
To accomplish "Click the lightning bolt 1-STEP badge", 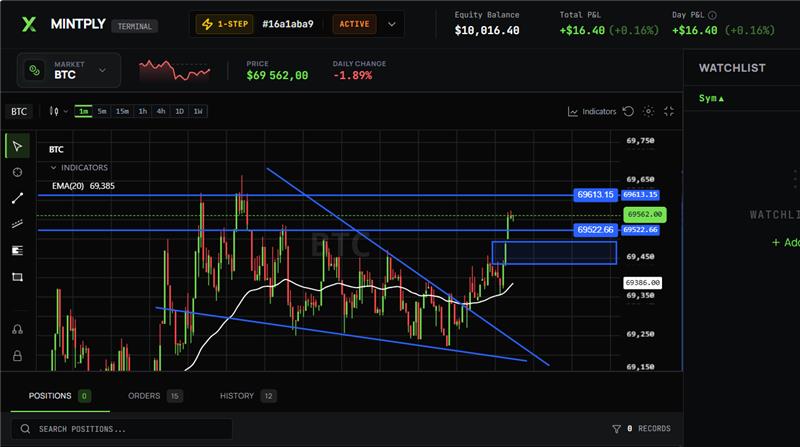I will point(225,24).
